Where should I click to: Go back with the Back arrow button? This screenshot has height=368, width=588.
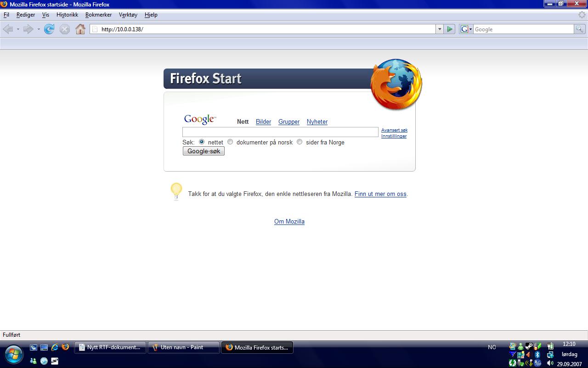click(8, 29)
